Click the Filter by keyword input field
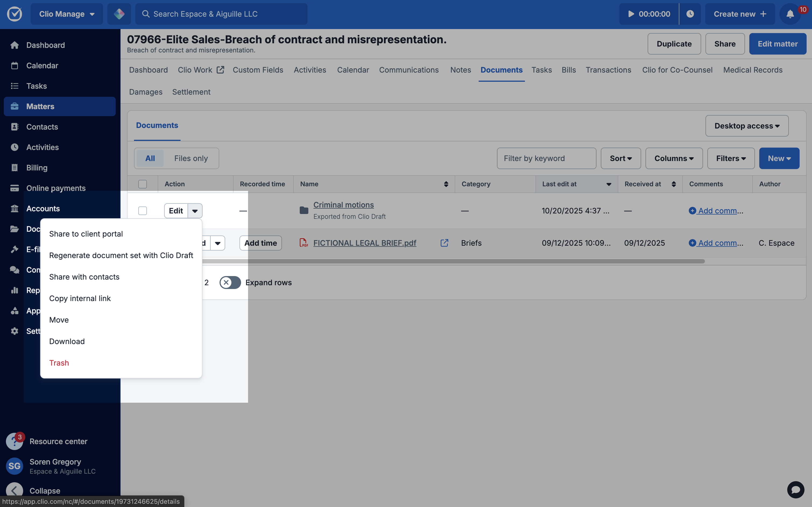 (546, 158)
